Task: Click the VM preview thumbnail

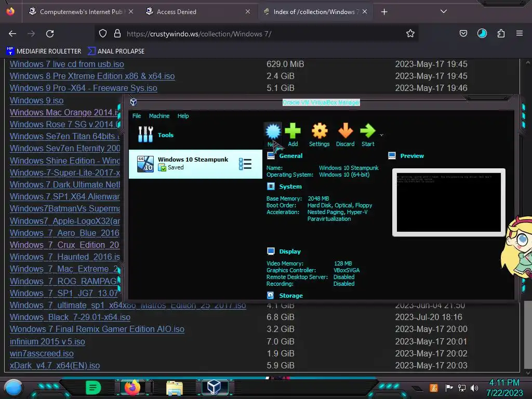Action: (x=448, y=202)
